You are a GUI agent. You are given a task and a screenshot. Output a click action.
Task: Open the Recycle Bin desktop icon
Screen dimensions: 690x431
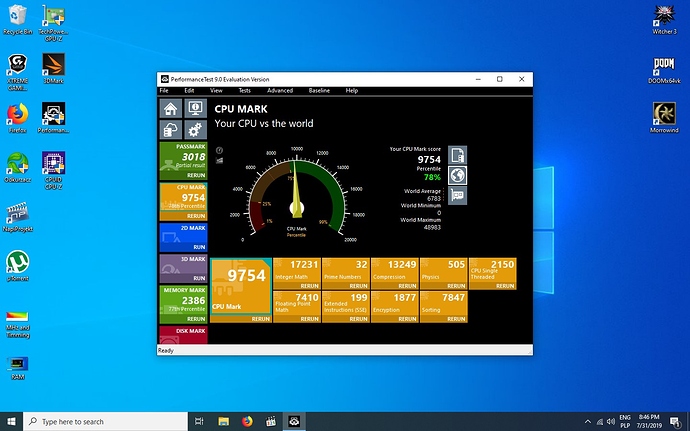[18, 20]
